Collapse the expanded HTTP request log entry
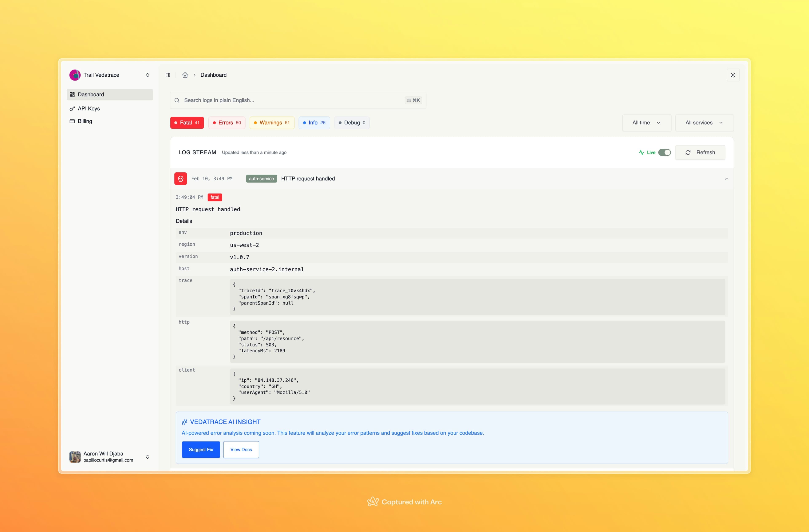The width and height of the screenshot is (809, 532). [x=726, y=178]
